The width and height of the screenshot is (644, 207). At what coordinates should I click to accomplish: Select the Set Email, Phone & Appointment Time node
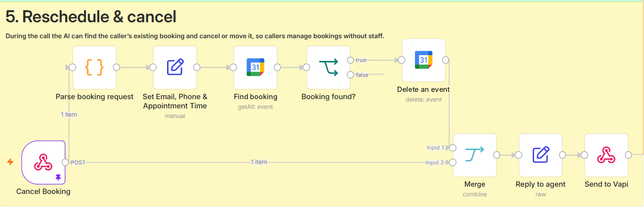tap(175, 68)
